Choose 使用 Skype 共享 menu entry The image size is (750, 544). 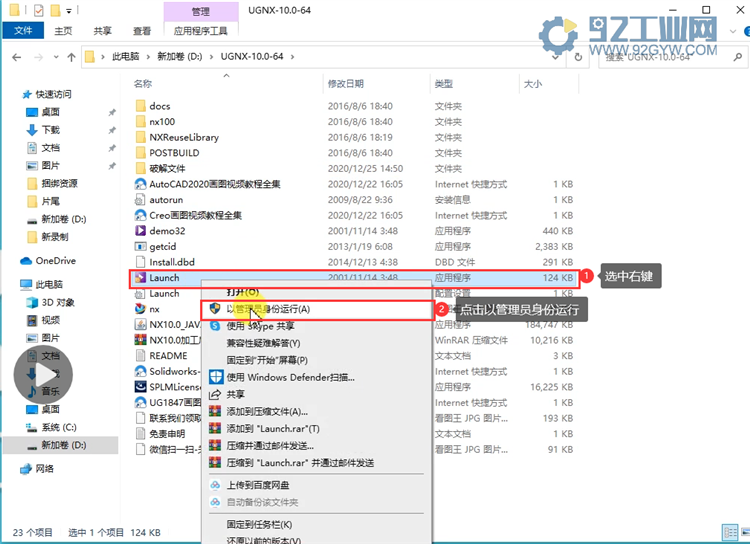tap(317, 326)
